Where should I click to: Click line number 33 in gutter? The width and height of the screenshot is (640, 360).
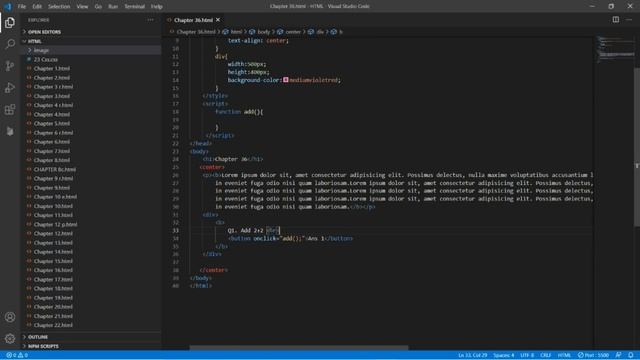176,231
